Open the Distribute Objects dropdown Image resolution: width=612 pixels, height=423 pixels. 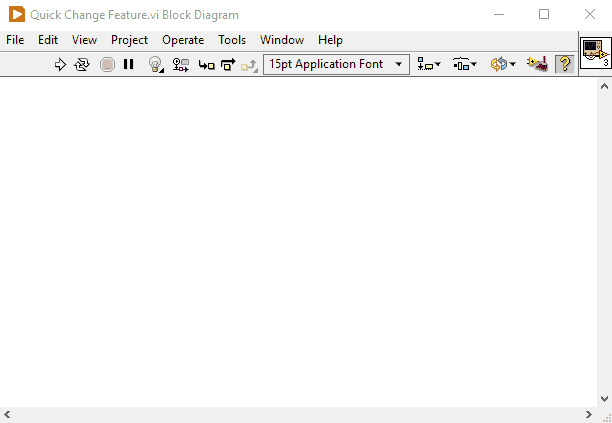tap(465, 64)
